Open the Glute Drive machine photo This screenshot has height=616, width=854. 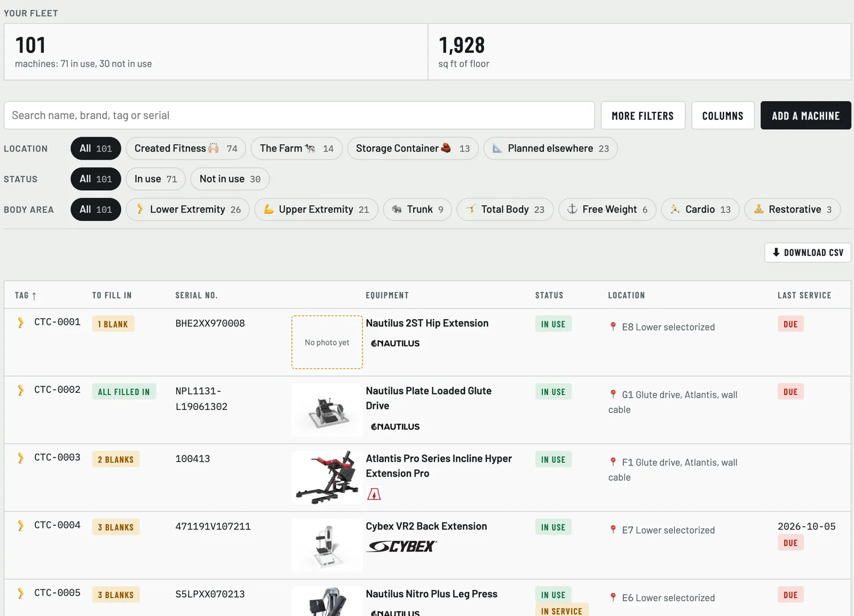(327, 410)
